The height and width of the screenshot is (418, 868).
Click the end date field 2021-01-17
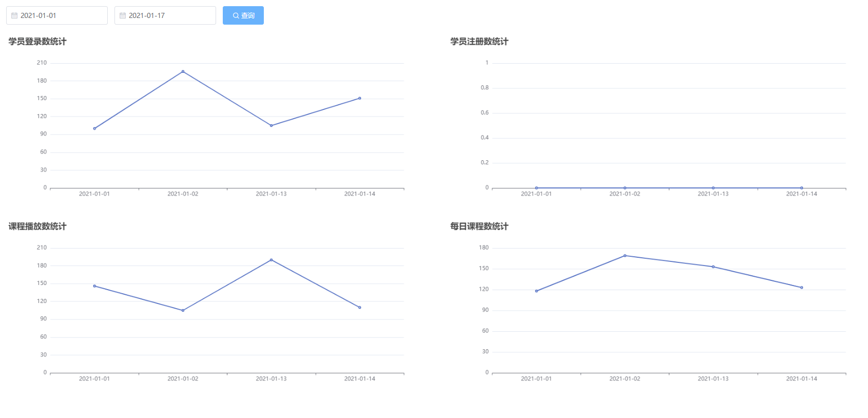pyautogui.click(x=165, y=15)
